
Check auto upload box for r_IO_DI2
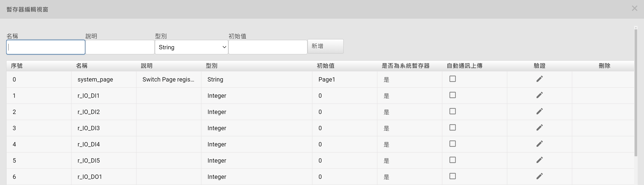452,111
